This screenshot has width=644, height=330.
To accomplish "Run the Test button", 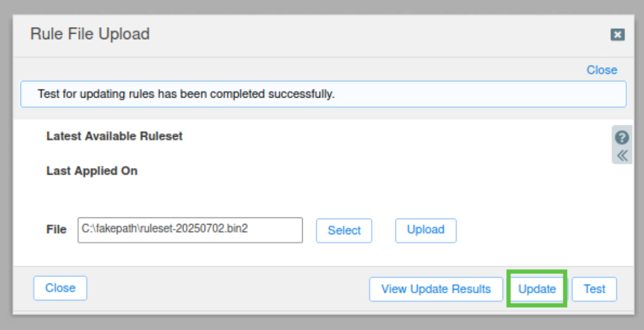I will pos(594,289).
